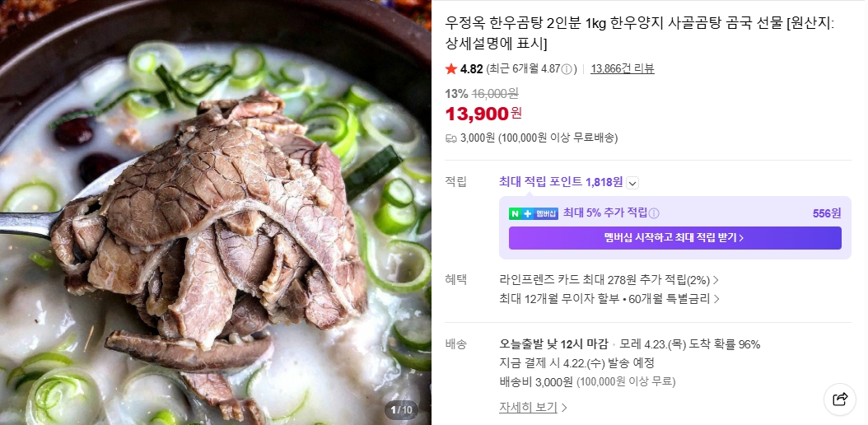Click the red star rating icon
The image size is (868, 425).
tap(451, 68)
